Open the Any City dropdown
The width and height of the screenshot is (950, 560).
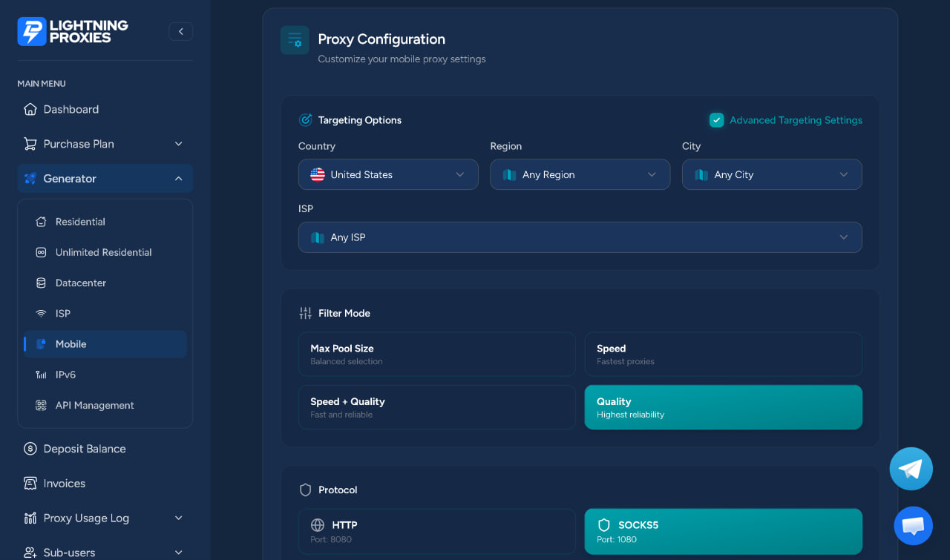tap(772, 174)
